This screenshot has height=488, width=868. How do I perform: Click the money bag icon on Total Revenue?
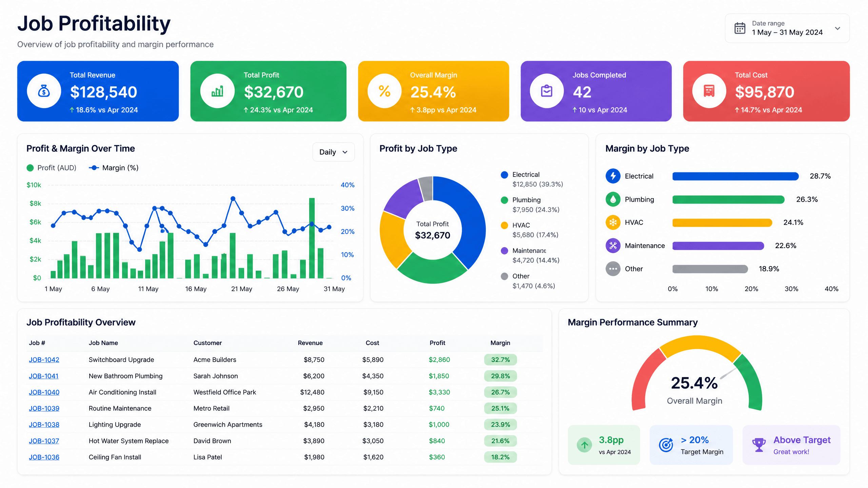pyautogui.click(x=44, y=91)
